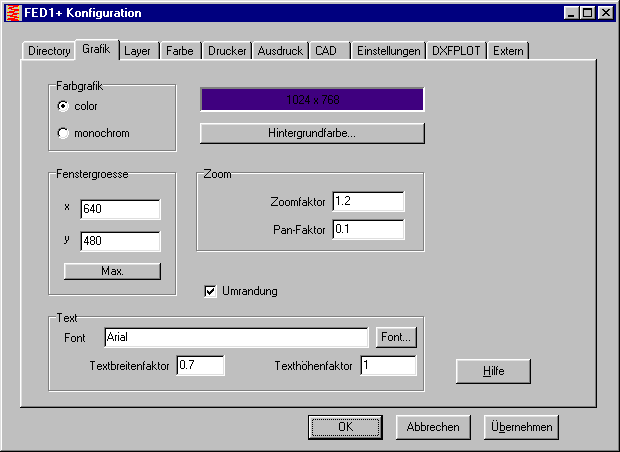Screen dimensions: 620x452
Task: Switch to the DXFPLOT tab
Action: 456,51
